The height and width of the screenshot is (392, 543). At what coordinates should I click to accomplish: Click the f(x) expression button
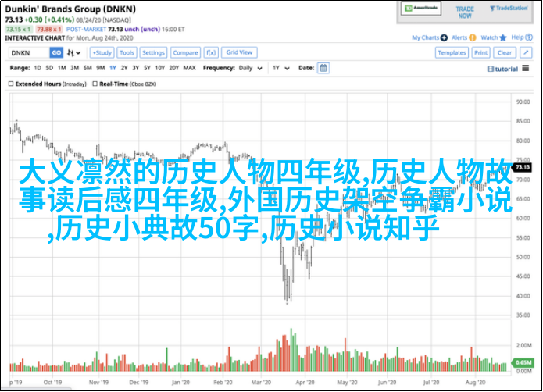tap(211, 52)
